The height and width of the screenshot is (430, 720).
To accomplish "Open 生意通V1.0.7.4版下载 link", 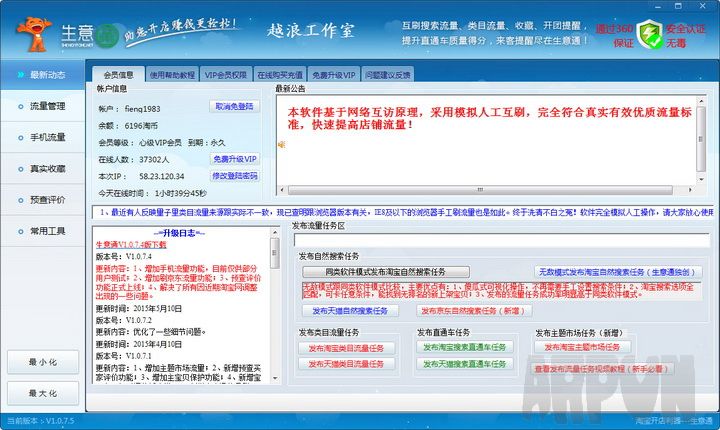I will pyautogui.click(x=131, y=245).
